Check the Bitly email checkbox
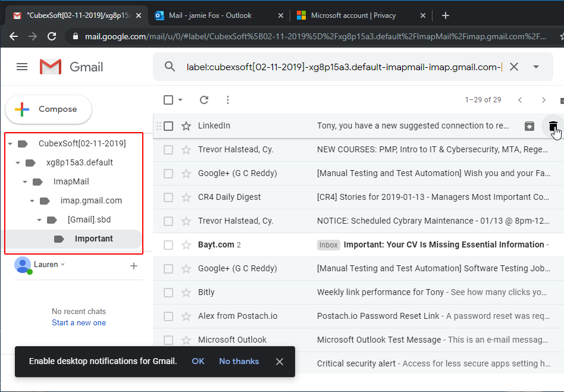 [168, 293]
